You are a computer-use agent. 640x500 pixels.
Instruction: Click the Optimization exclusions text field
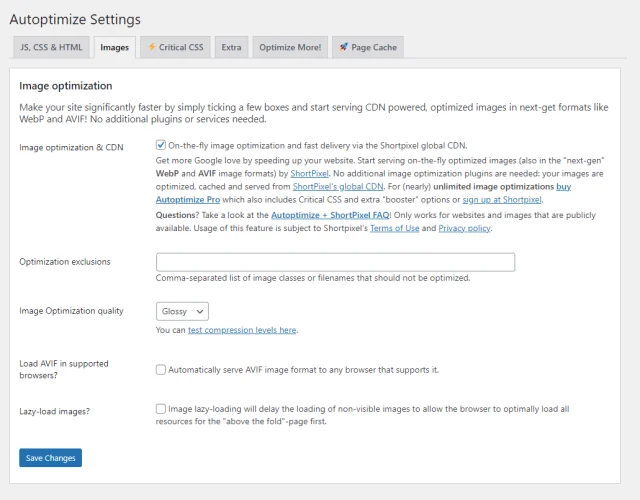[335, 262]
